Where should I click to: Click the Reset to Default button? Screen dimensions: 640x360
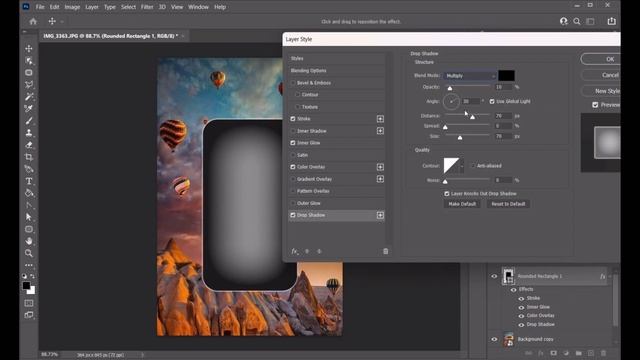click(508, 204)
